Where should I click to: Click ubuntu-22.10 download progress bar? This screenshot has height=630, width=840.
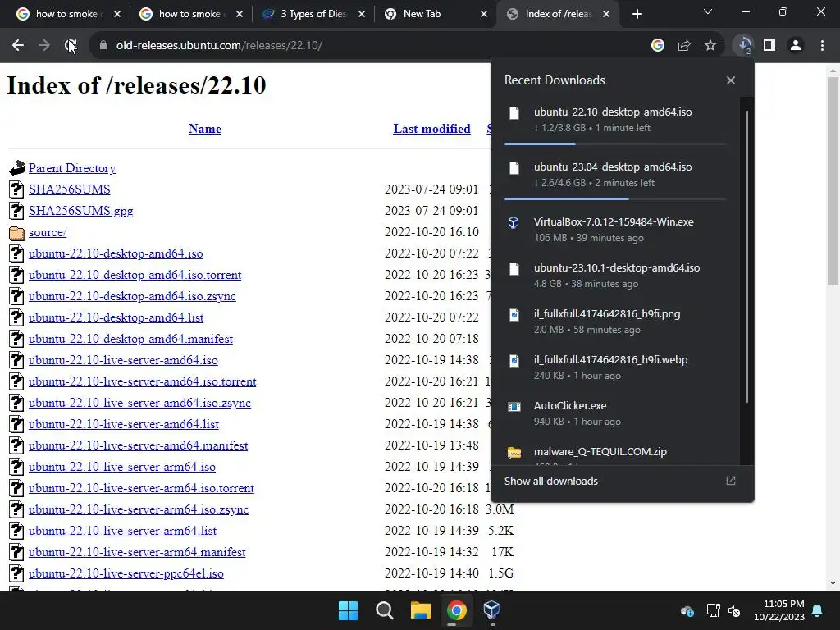click(615, 144)
